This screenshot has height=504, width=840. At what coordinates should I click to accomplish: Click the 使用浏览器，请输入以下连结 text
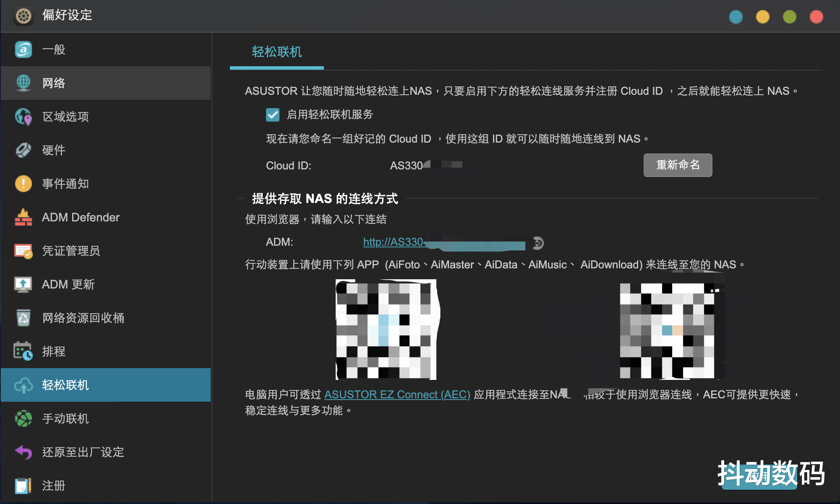[316, 219]
